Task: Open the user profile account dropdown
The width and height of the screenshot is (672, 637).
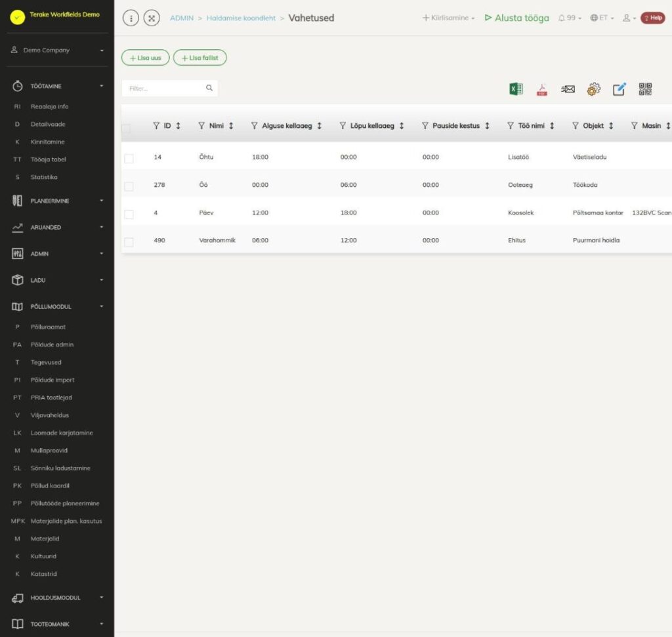Action: click(629, 18)
